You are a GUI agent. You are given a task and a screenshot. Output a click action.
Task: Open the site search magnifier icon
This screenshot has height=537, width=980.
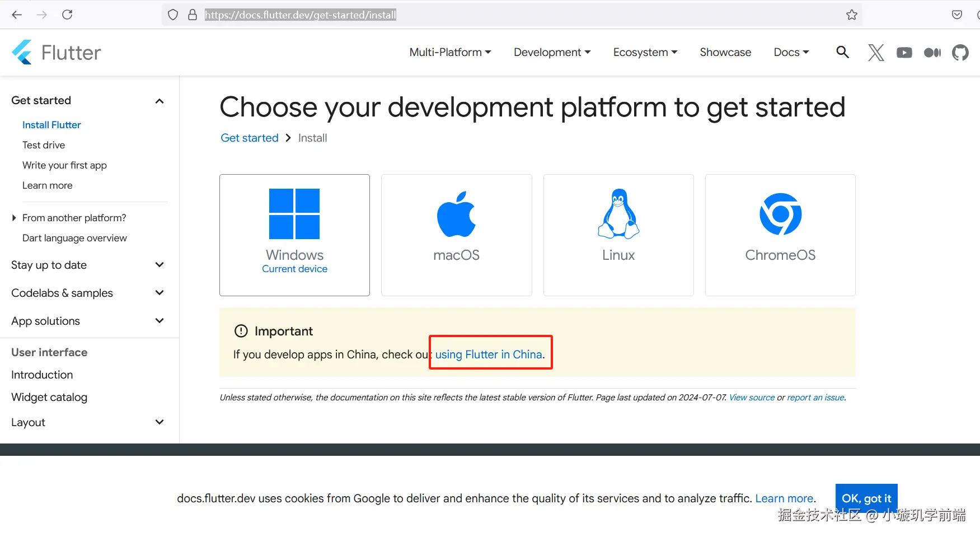click(x=842, y=52)
